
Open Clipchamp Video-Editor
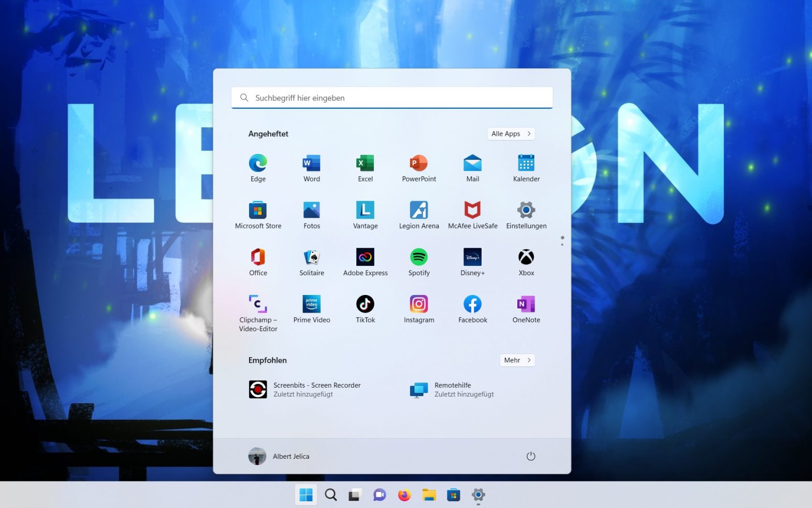258,313
